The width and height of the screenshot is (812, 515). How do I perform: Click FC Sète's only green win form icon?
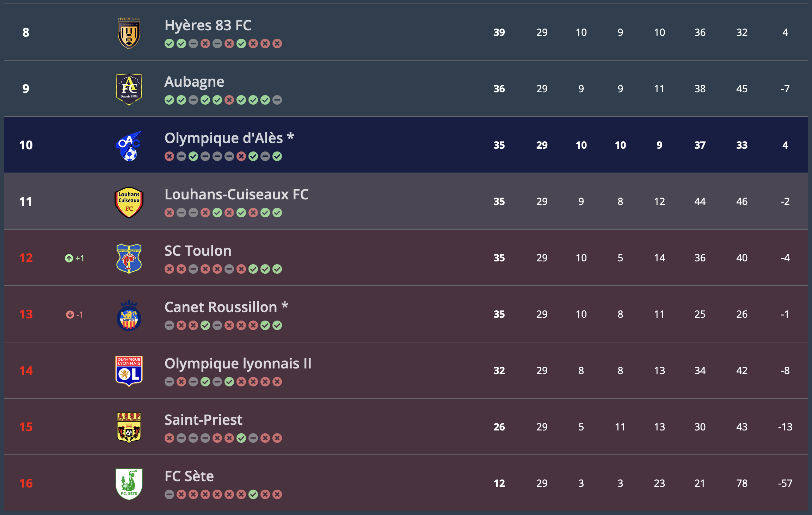(253, 495)
